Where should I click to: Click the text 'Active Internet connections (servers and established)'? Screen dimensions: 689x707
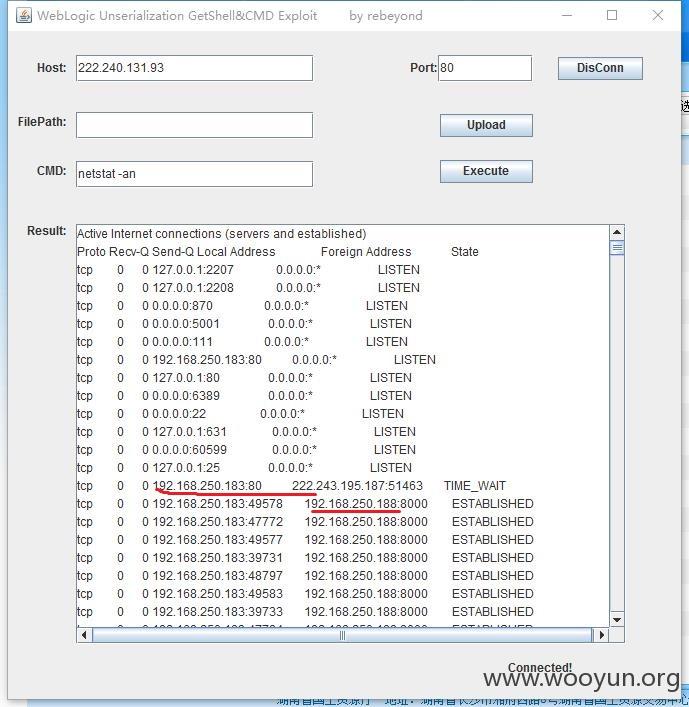pyautogui.click(x=221, y=234)
